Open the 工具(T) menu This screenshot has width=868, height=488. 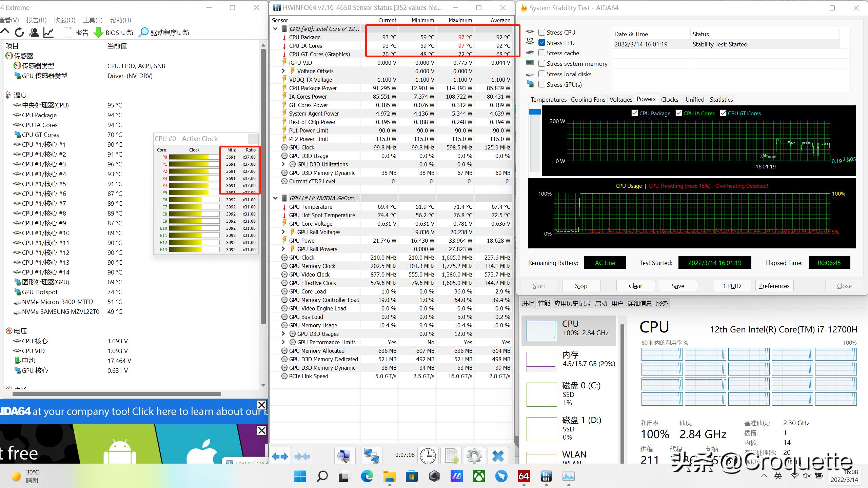[93, 20]
